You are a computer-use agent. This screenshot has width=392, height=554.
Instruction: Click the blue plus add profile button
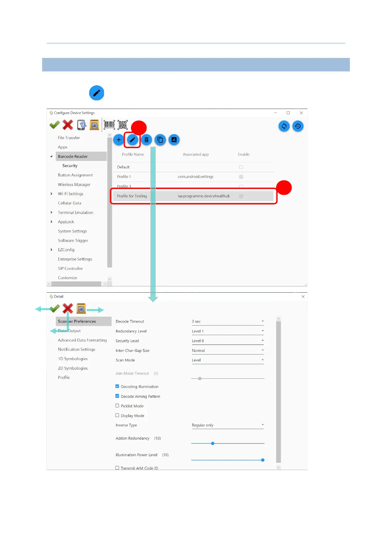(119, 140)
